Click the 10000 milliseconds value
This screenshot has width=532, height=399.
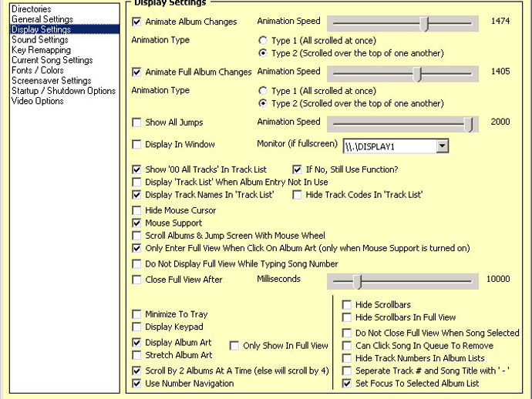click(x=498, y=279)
